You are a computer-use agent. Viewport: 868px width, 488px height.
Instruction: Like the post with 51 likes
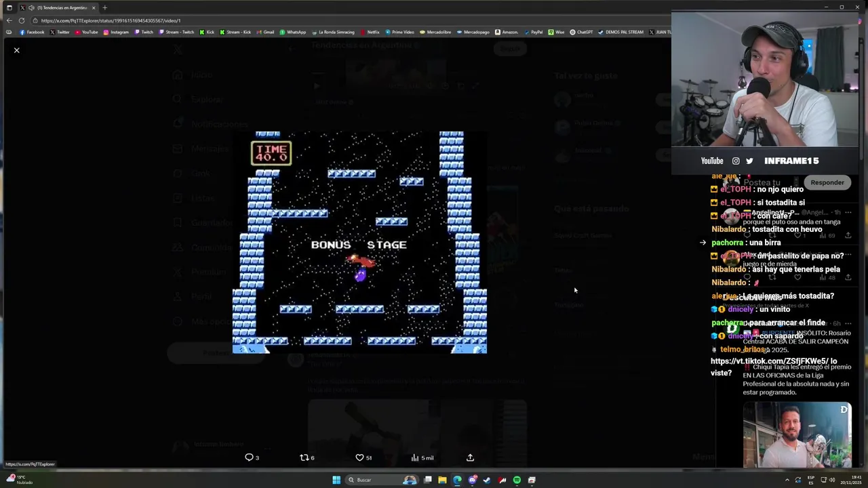(363, 457)
